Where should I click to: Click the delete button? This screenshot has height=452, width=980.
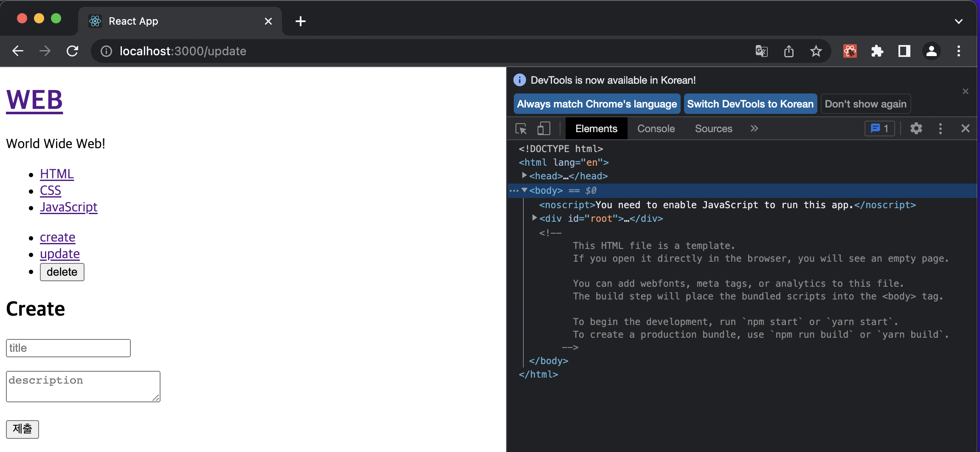(62, 272)
